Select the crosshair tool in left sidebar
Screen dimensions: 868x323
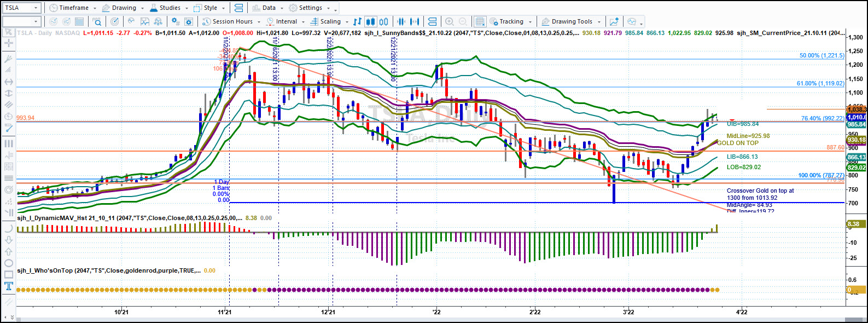(8, 43)
